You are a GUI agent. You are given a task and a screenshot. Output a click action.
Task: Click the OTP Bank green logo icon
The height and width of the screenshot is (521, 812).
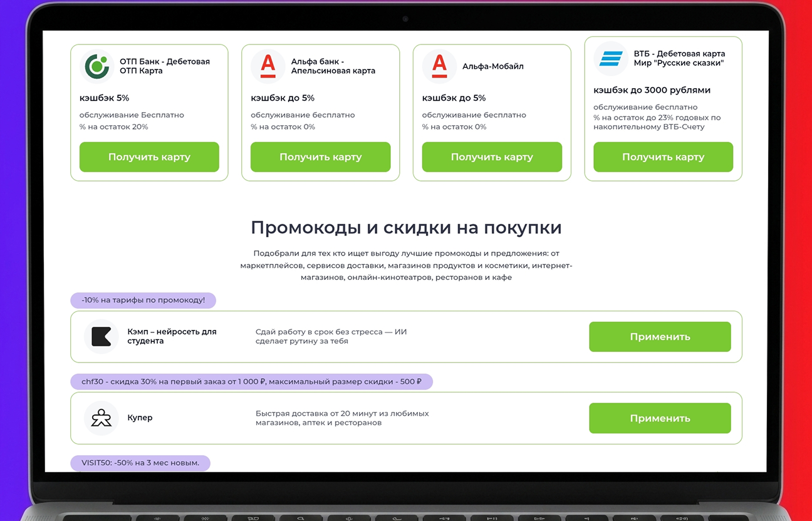[x=96, y=66]
